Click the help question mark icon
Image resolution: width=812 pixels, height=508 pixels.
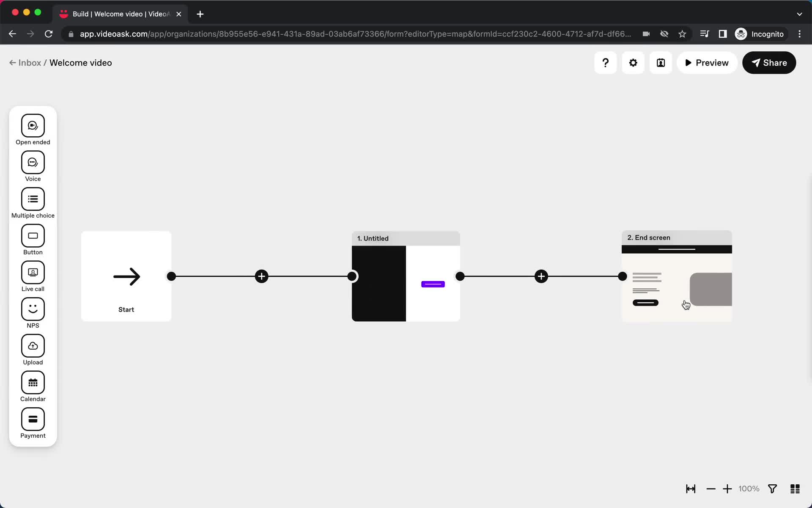pyautogui.click(x=606, y=63)
